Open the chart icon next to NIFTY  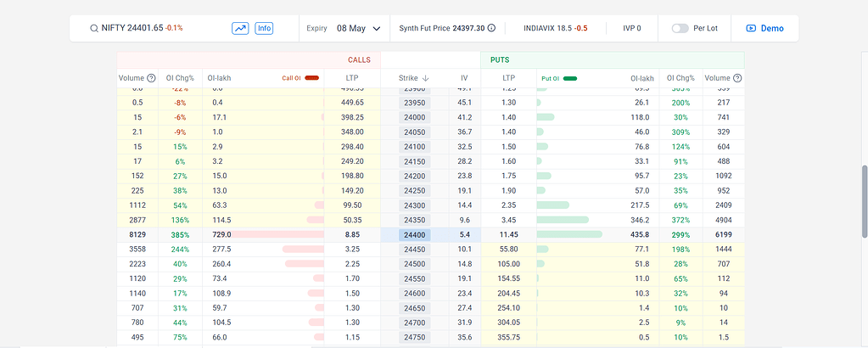pos(240,28)
